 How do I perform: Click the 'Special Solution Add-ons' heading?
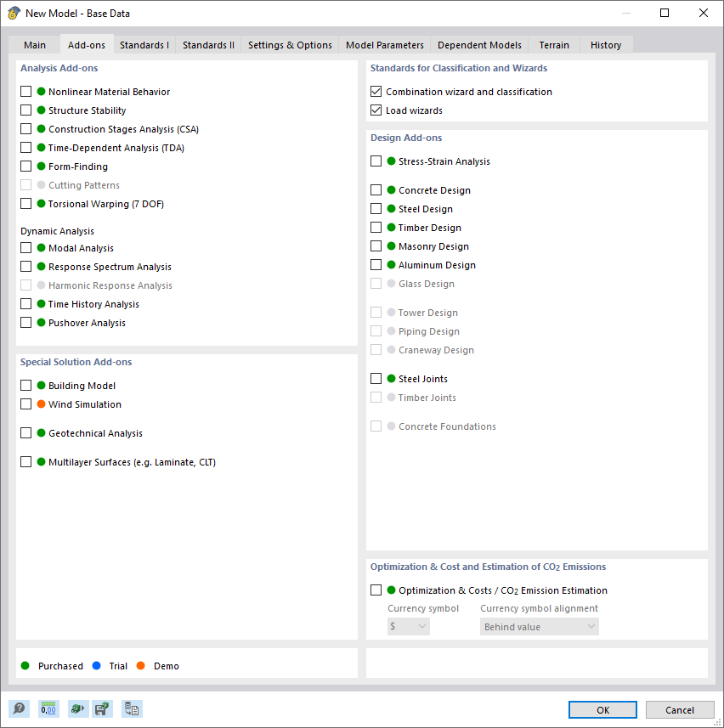coord(76,362)
